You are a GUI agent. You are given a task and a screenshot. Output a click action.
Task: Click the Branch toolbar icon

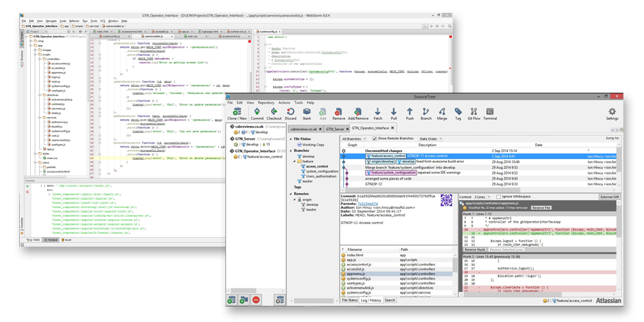(x=426, y=114)
